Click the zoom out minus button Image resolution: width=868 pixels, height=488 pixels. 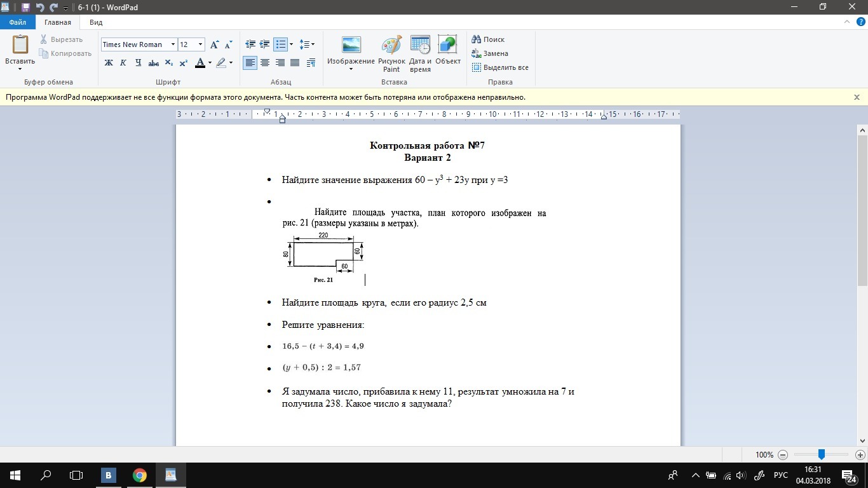coord(783,455)
